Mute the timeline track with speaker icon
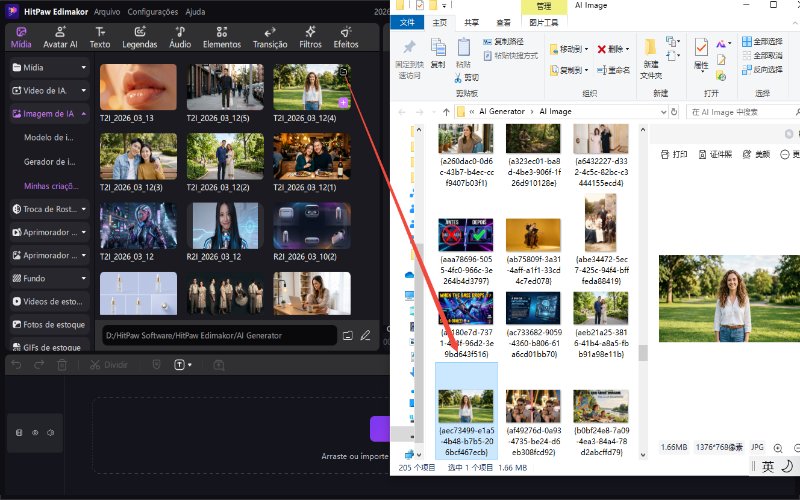 (50, 433)
